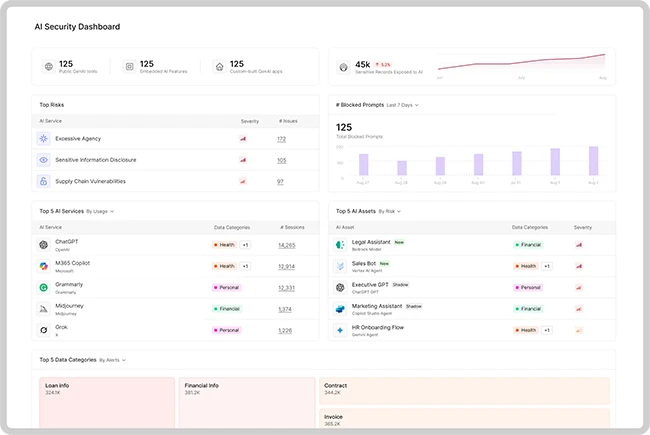This screenshot has height=435, width=650.
Task: Click the Grammarly service icon
Action: point(44,287)
